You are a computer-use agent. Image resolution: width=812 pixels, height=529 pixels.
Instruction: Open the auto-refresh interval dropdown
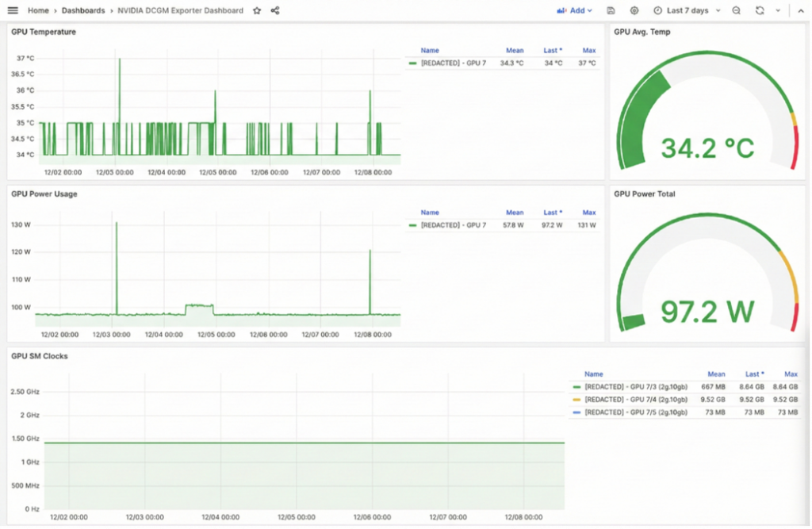(x=778, y=10)
